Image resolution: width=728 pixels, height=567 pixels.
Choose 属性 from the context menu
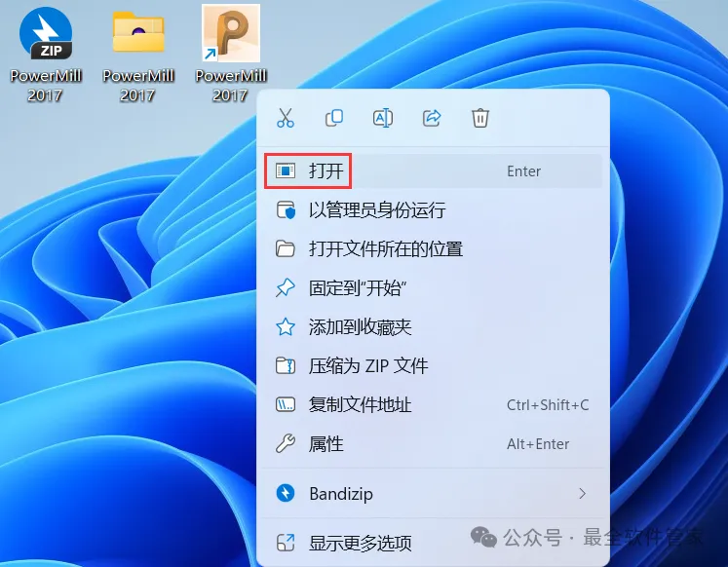pyautogui.click(x=433, y=444)
